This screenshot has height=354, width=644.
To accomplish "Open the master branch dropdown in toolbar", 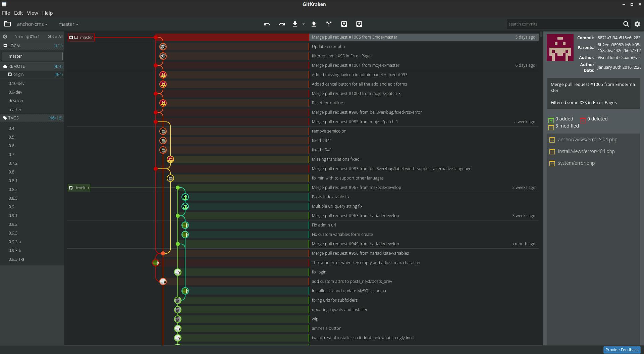I will point(68,24).
